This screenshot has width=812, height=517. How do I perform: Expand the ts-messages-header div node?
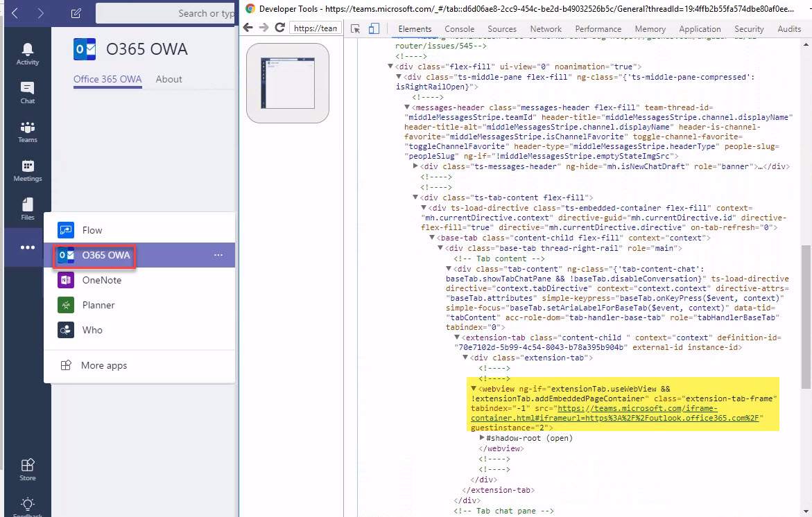415,166
